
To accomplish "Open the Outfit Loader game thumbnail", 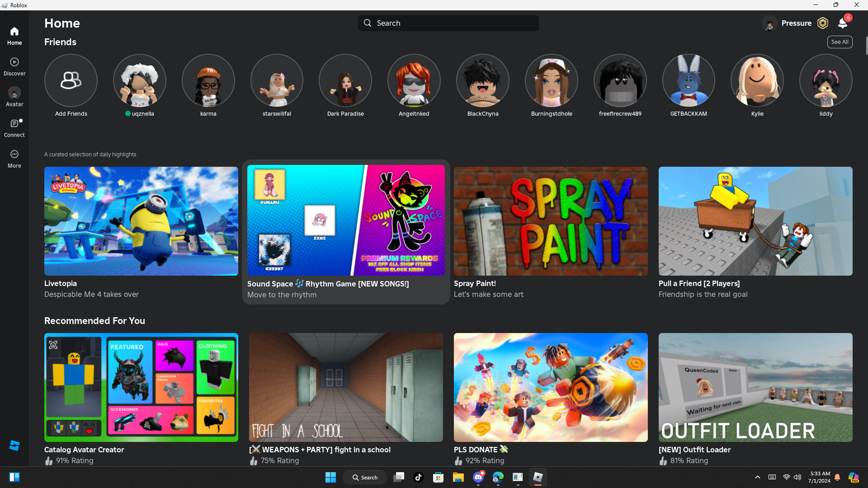I will coord(755,387).
